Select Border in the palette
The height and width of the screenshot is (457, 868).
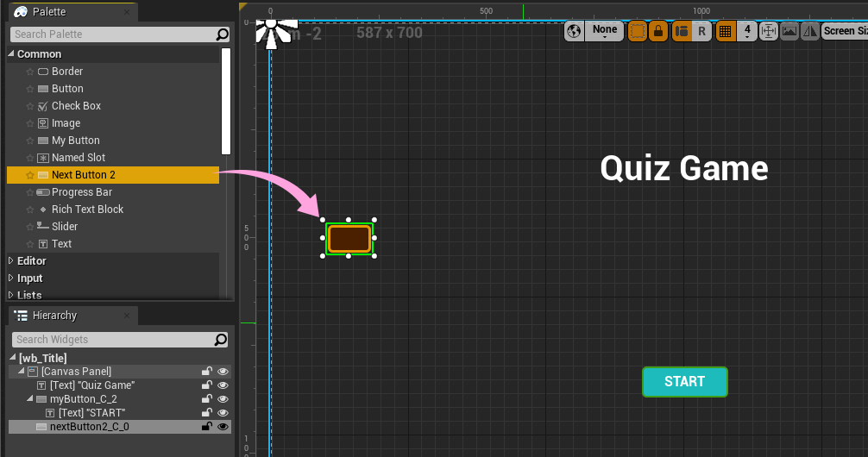pos(113,72)
